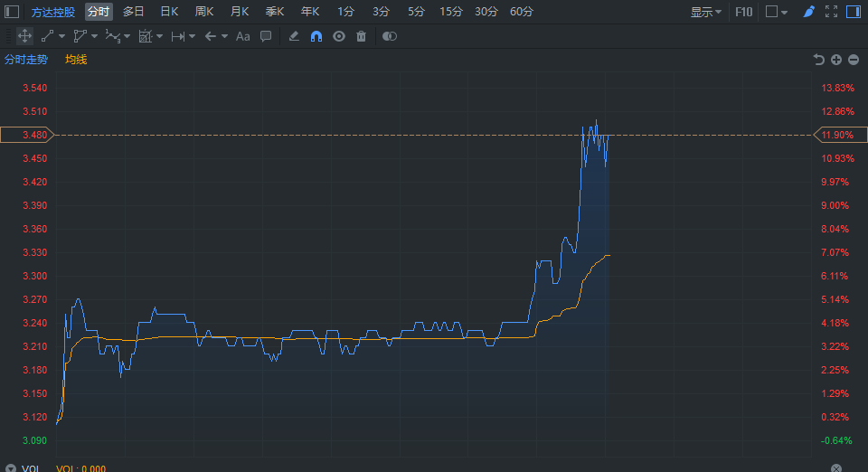Image resolution: width=868 pixels, height=472 pixels.
Task: Switch to the 60分 timeframe tab
Action: click(522, 12)
